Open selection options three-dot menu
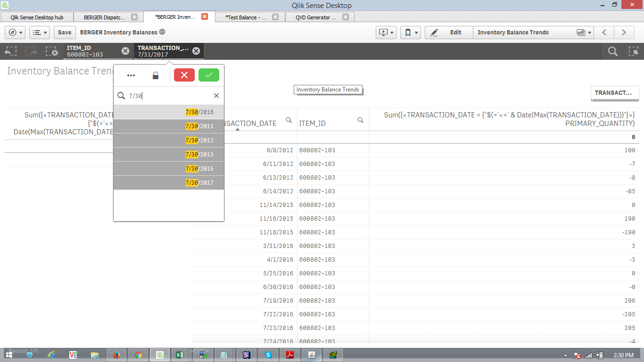Viewport: 644px width, 362px height. [131, 75]
